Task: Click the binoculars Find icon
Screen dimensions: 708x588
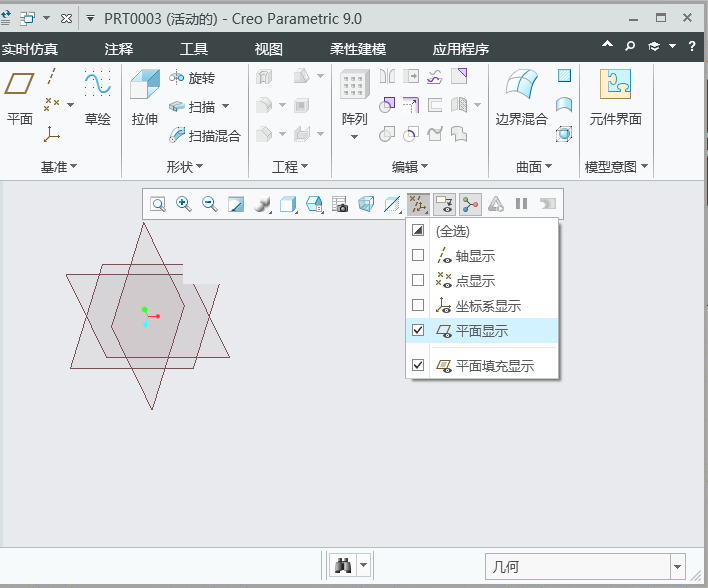Action: click(x=343, y=565)
